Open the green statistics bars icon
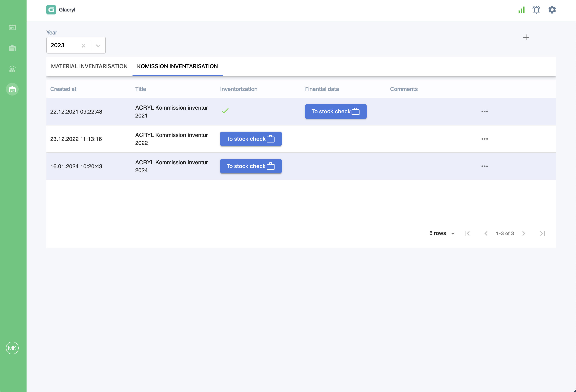The image size is (576, 392). pyautogui.click(x=522, y=10)
